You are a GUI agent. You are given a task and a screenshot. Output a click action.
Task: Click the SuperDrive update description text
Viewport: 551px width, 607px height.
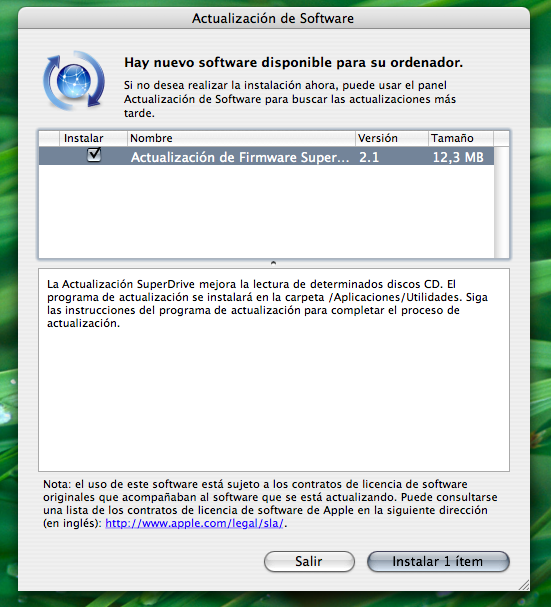tap(267, 304)
